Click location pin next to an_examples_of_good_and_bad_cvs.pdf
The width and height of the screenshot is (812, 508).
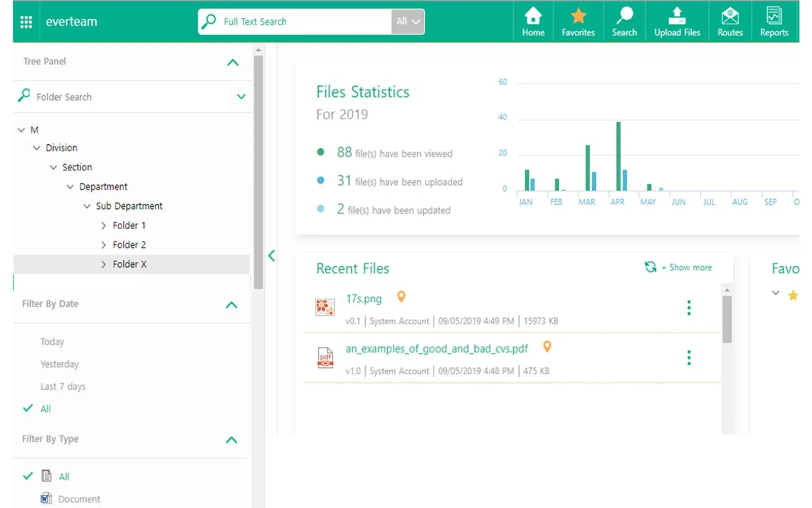(x=547, y=346)
